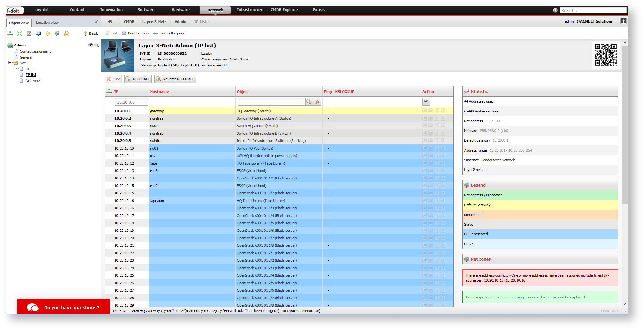This screenshot has width=644, height=330.
Task: Click the reverse lookup icon in sw02 row
Action: (x=443, y=125)
